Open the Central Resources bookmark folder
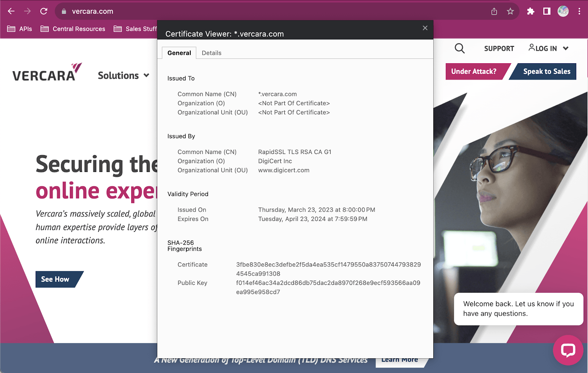Image resolution: width=588 pixels, height=373 pixels. pos(73,29)
